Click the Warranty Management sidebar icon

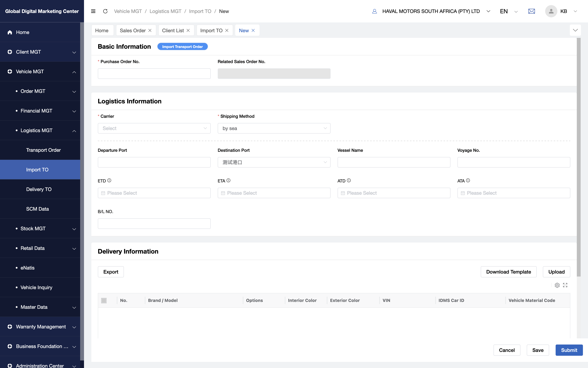coord(10,327)
